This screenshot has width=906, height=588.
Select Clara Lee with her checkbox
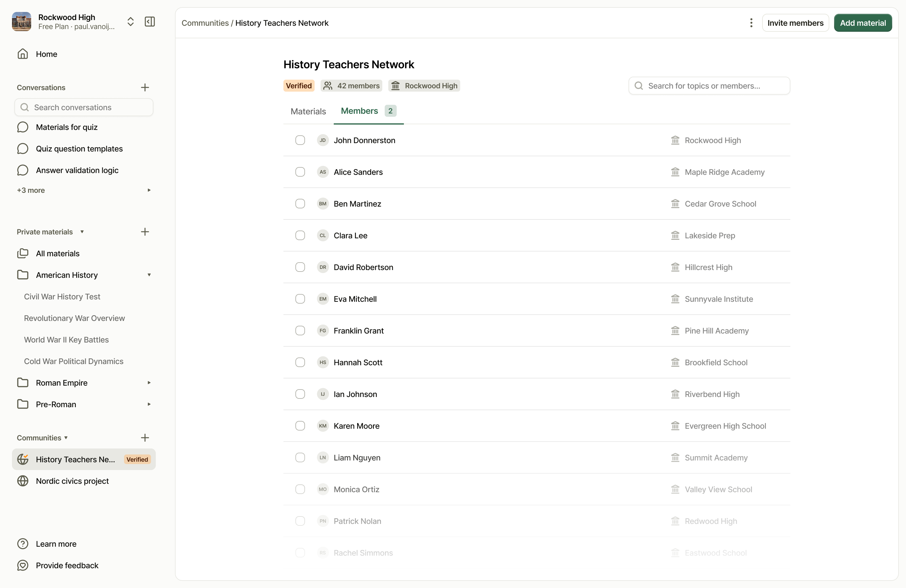click(300, 235)
